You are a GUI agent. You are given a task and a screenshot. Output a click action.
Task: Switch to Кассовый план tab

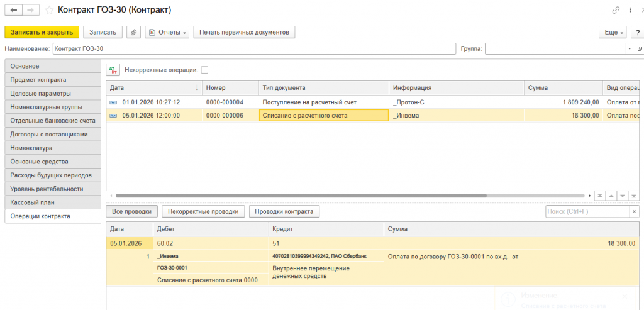coord(53,202)
